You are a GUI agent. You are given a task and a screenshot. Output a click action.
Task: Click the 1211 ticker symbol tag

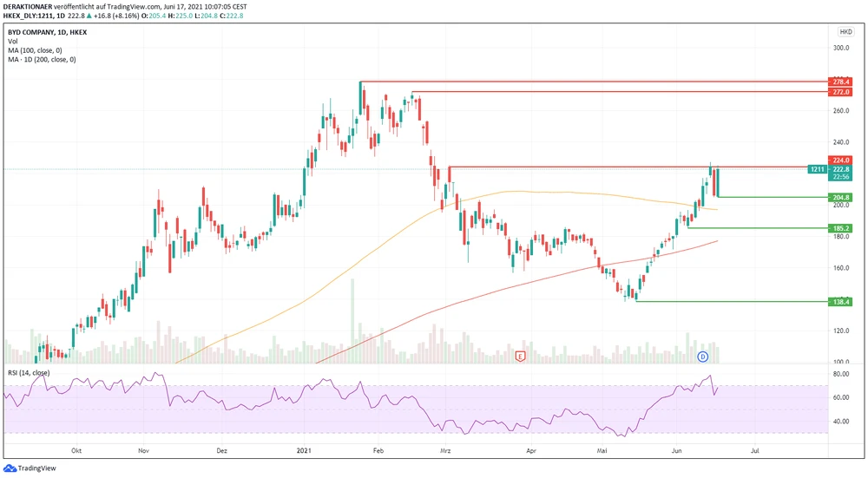815,169
